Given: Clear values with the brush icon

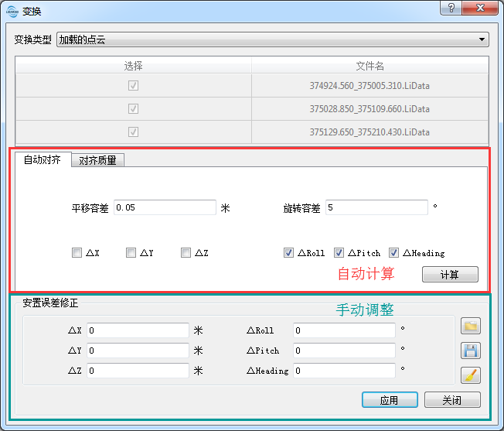Looking at the screenshot, I should coord(471,375).
